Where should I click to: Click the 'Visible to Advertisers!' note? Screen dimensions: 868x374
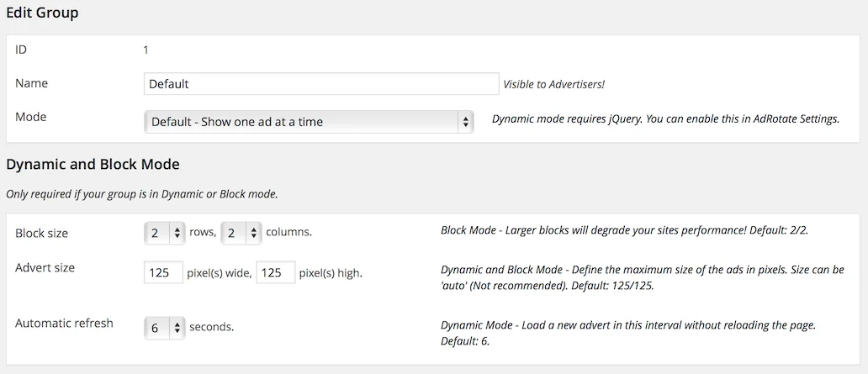pyautogui.click(x=553, y=85)
